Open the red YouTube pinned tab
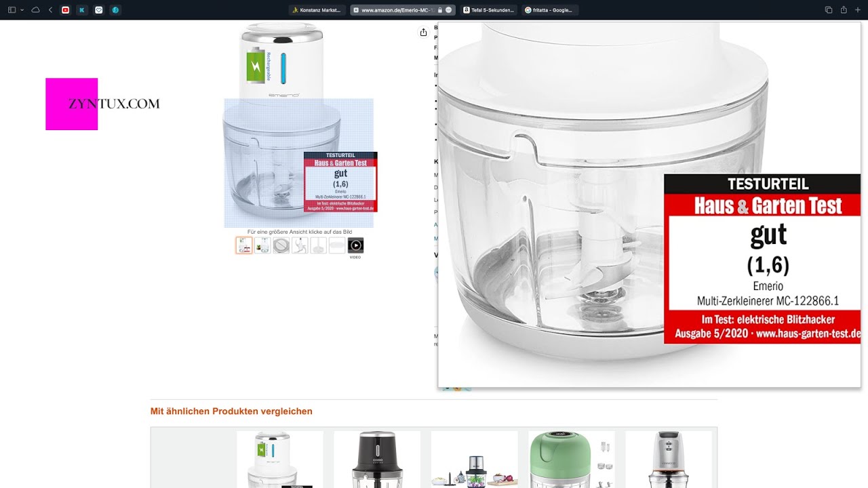 click(66, 10)
